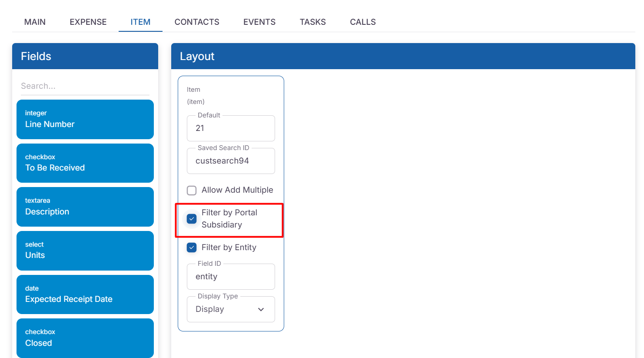The image size is (644, 358).
Task: Switch to the TASKS tab
Action: tap(312, 22)
